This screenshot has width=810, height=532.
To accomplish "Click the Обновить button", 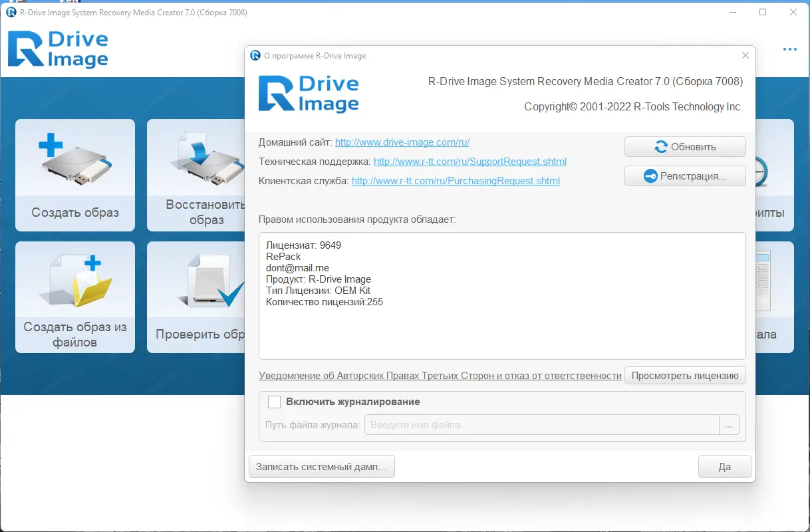I will 685,147.
